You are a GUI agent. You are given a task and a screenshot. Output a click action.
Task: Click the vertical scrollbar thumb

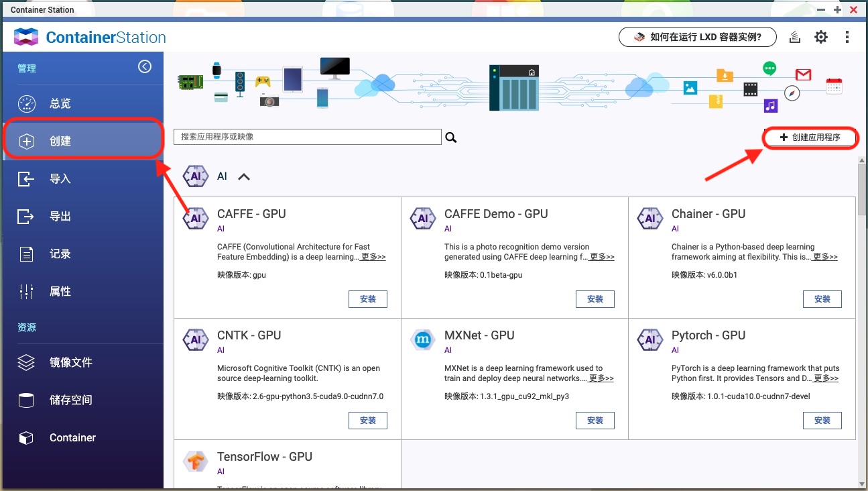pyautogui.click(x=863, y=190)
